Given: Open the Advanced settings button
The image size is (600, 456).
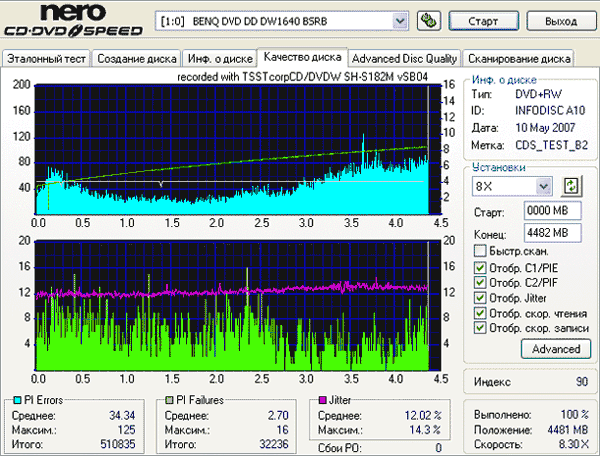Looking at the screenshot, I should coord(556,349).
